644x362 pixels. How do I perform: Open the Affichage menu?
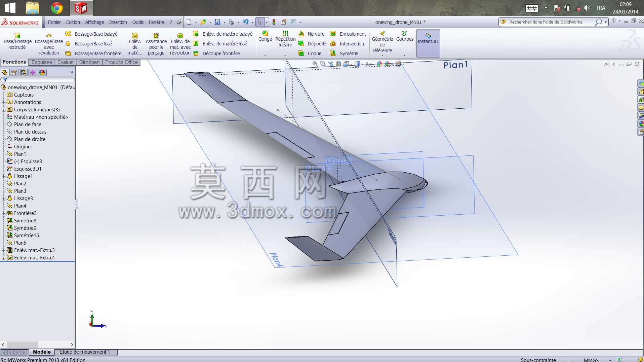94,22
